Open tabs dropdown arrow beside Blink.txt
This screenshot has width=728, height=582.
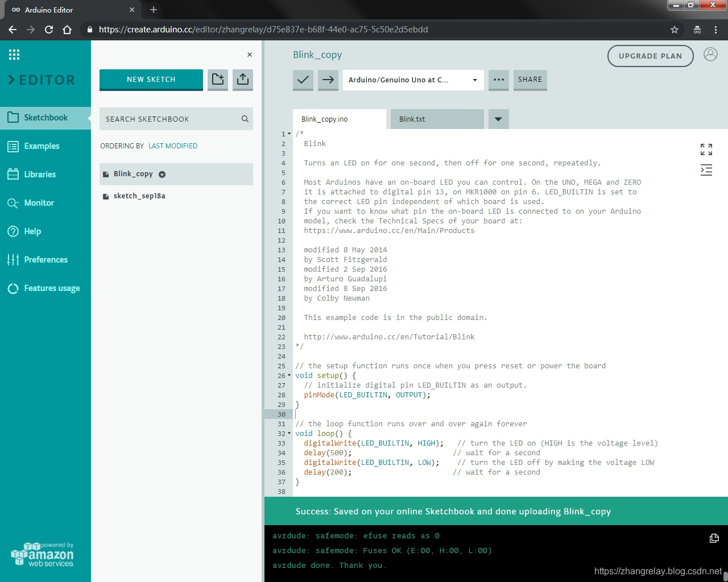point(498,119)
